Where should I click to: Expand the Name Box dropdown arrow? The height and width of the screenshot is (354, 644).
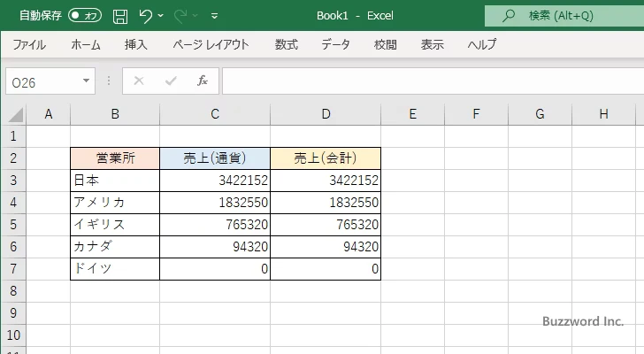[x=87, y=81]
